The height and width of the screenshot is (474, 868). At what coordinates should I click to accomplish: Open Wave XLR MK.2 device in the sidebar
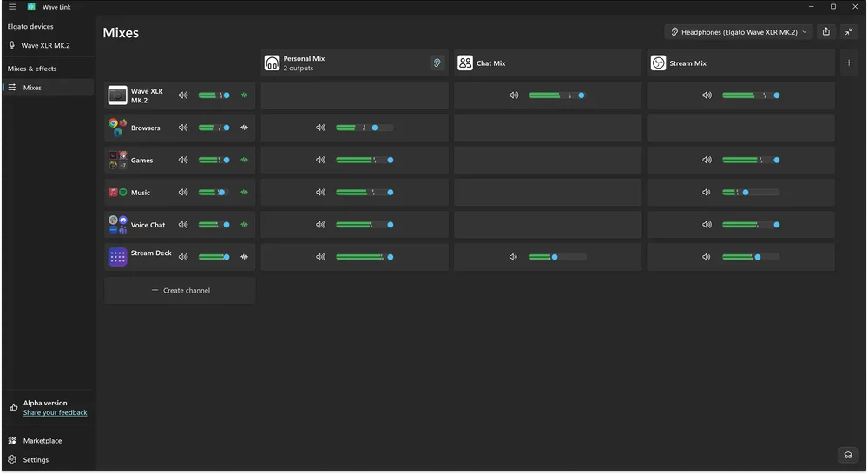point(45,45)
